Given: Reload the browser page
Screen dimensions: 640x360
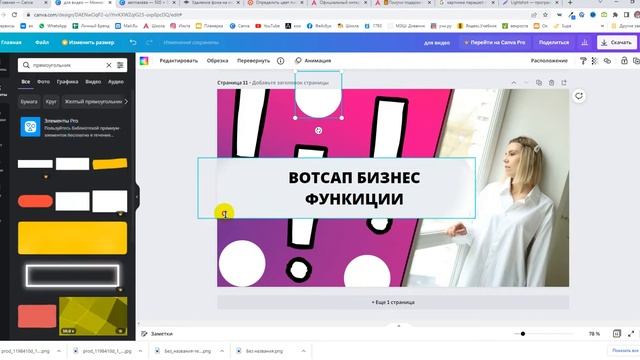Looking at the screenshot, I should tap(15, 15).
